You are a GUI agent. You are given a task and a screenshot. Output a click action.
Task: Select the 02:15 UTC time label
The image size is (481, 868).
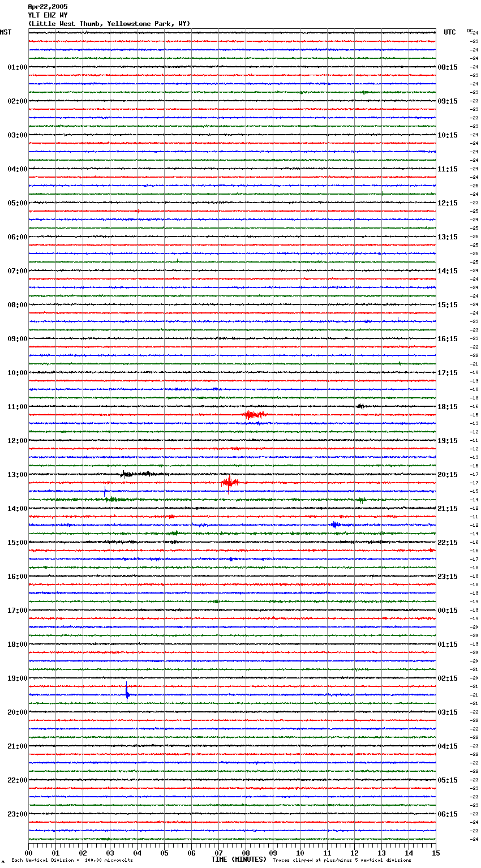448,678
